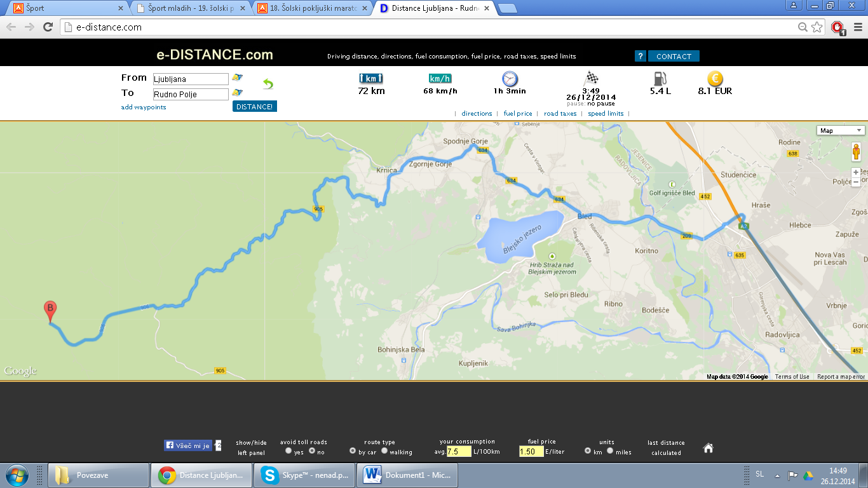This screenshot has height=488, width=868.
Task: Open the Map type dropdown
Action: click(841, 130)
